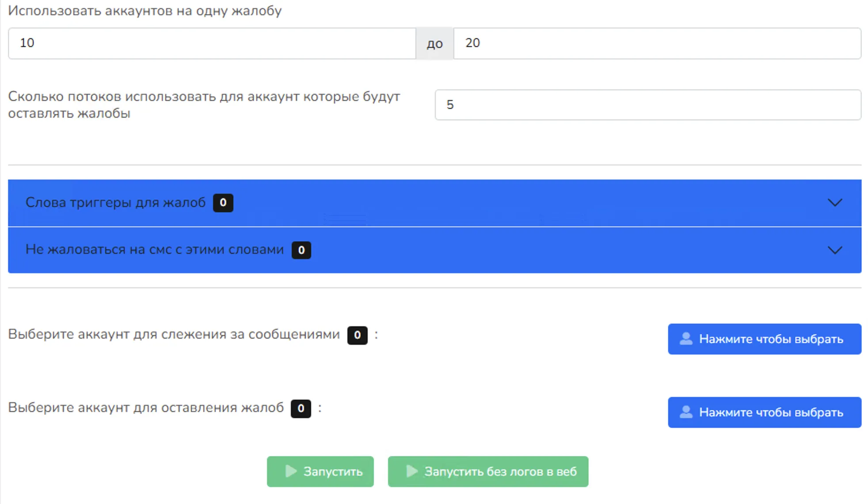
Task: Click counter badge near аккаунт для оставления жалоб
Action: [301, 408]
